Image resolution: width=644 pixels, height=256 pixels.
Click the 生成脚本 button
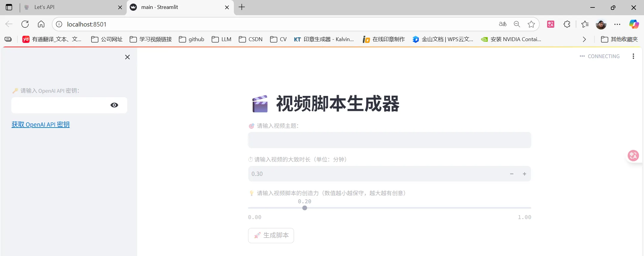point(271,235)
